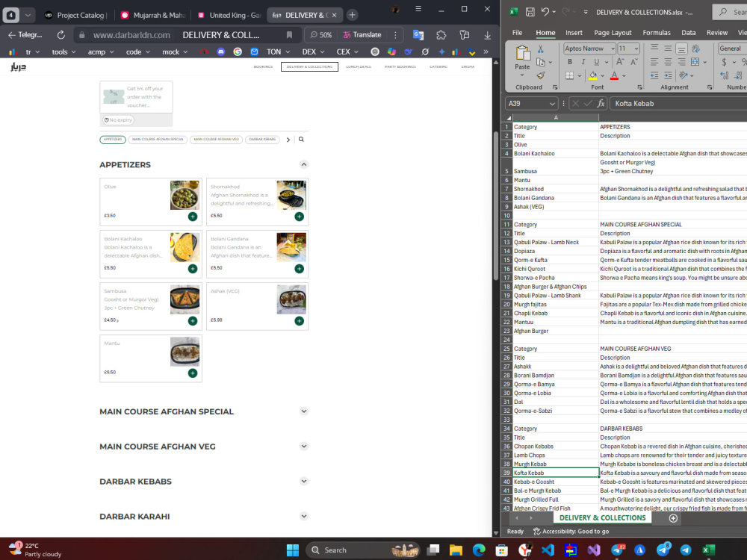Toggle Italic formatting in Excel
Image resolution: width=747 pixels, height=560 pixels.
pyautogui.click(x=583, y=62)
